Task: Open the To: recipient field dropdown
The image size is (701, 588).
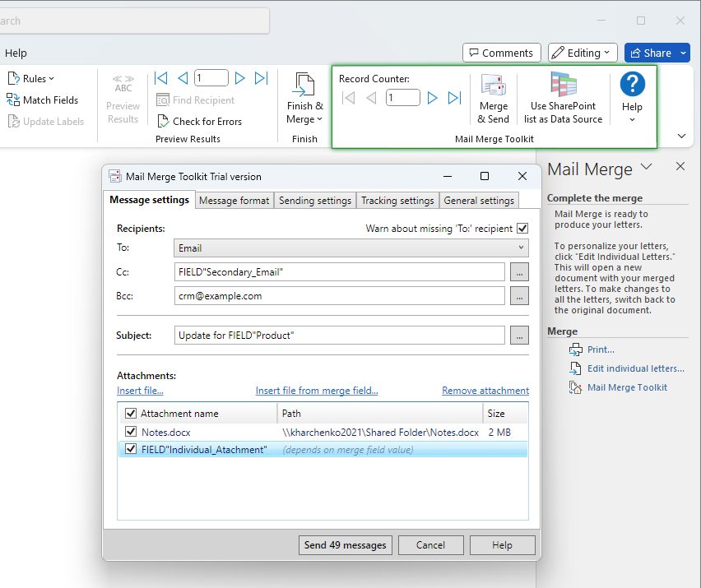Action: click(x=351, y=248)
